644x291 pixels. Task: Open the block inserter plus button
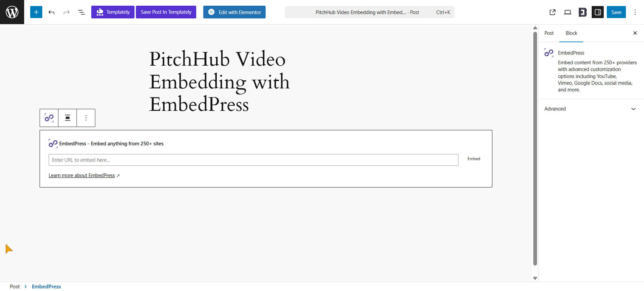coord(36,12)
